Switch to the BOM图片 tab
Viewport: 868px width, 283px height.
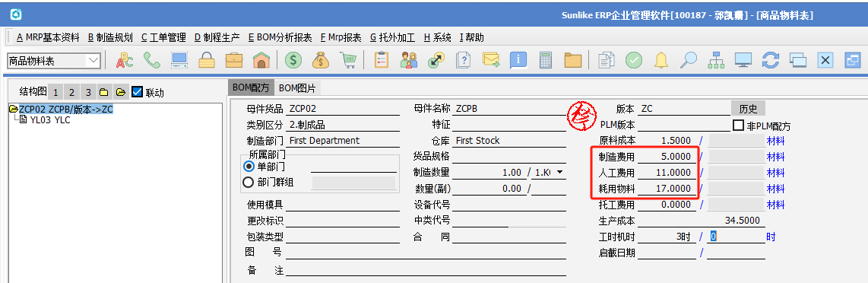(x=298, y=87)
